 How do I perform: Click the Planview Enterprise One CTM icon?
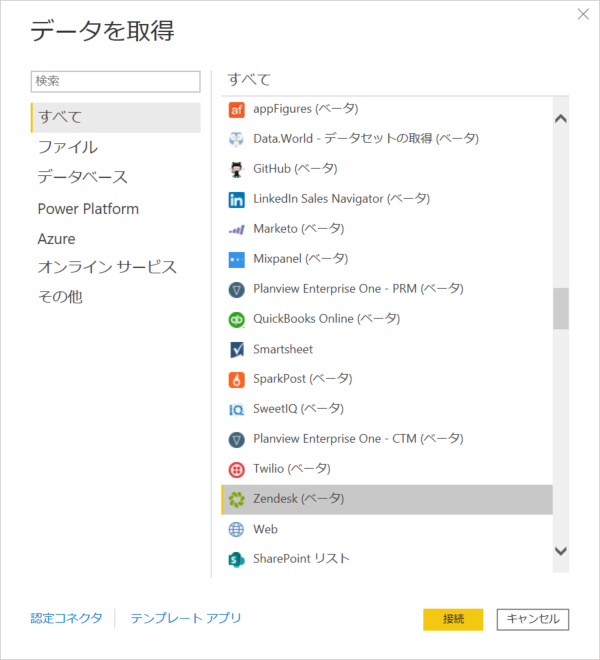(x=236, y=439)
